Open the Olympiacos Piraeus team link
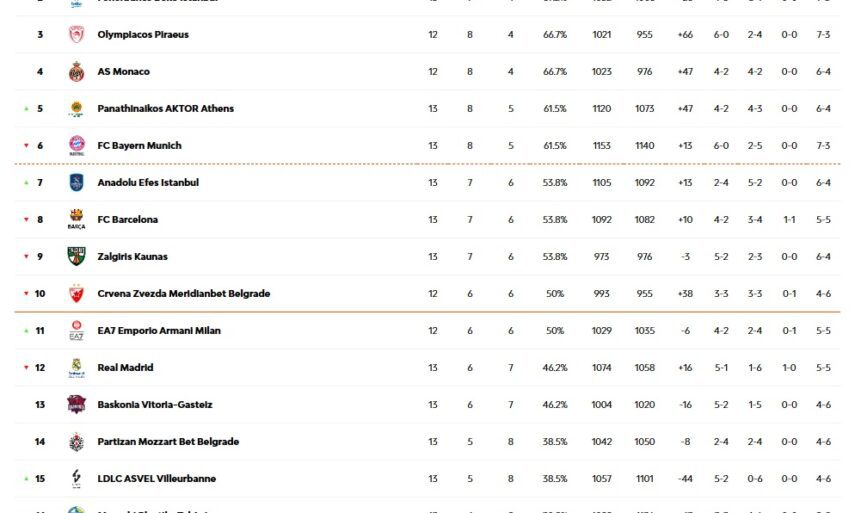 (143, 35)
